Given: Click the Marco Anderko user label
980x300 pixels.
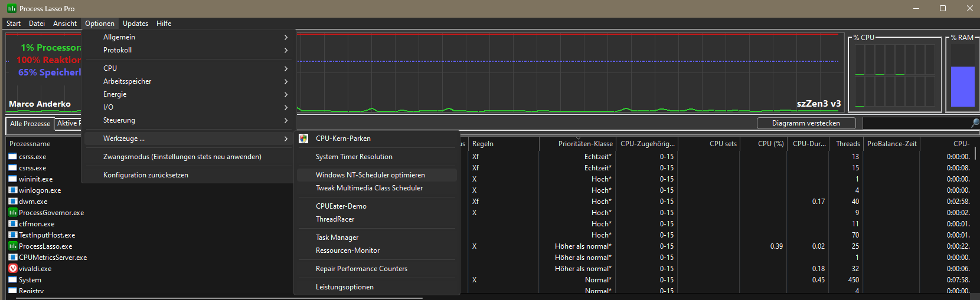Looking at the screenshot, I should pyautogui.click(x=40, y=104).
